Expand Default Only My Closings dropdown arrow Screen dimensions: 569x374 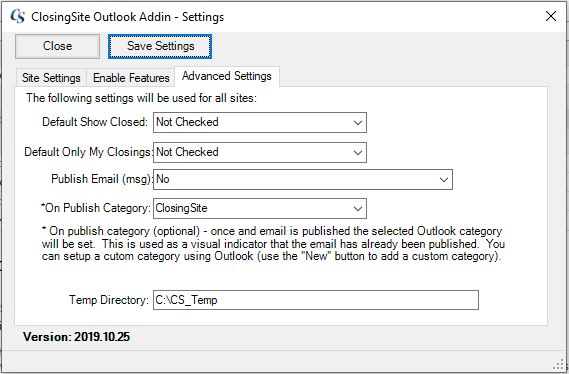[358, 152]
